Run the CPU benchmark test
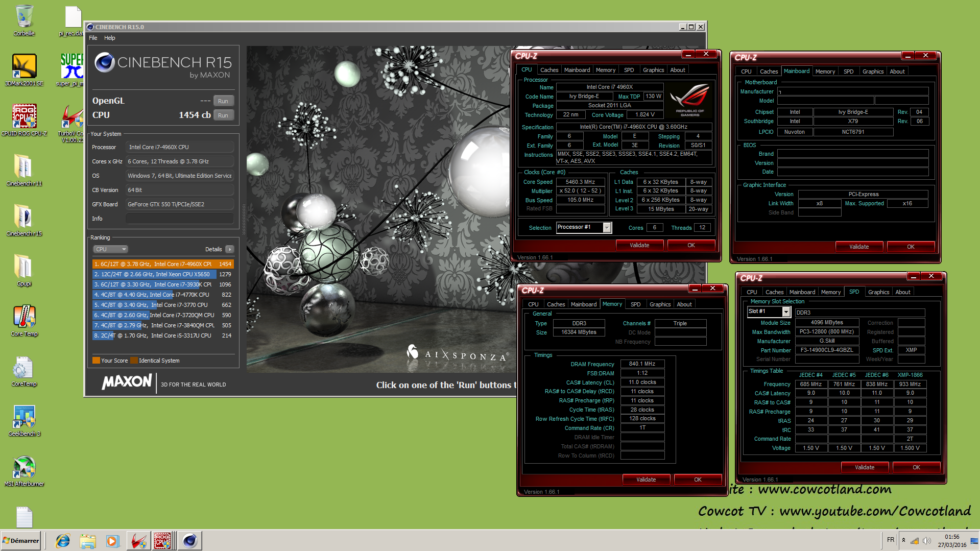 (x=223, y=115)
